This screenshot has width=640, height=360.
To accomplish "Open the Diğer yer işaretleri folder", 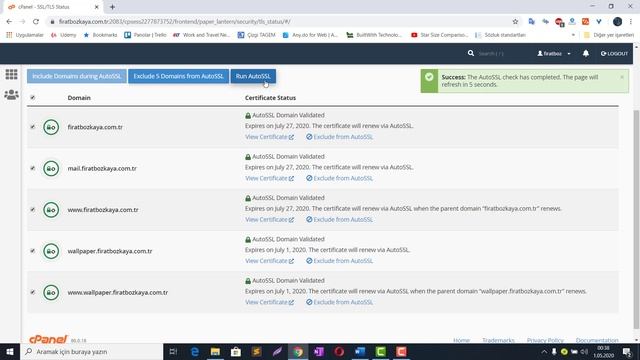I will [609, 35].
